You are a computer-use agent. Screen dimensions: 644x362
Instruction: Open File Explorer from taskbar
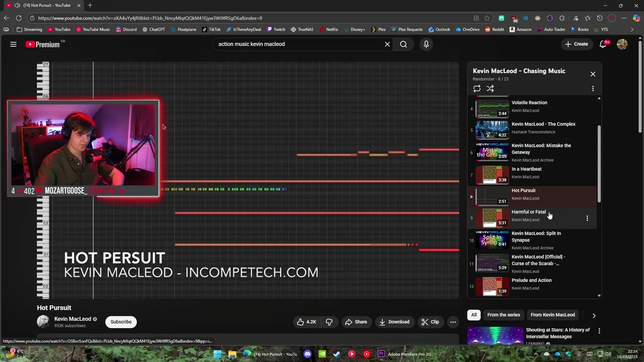[232, 354]
